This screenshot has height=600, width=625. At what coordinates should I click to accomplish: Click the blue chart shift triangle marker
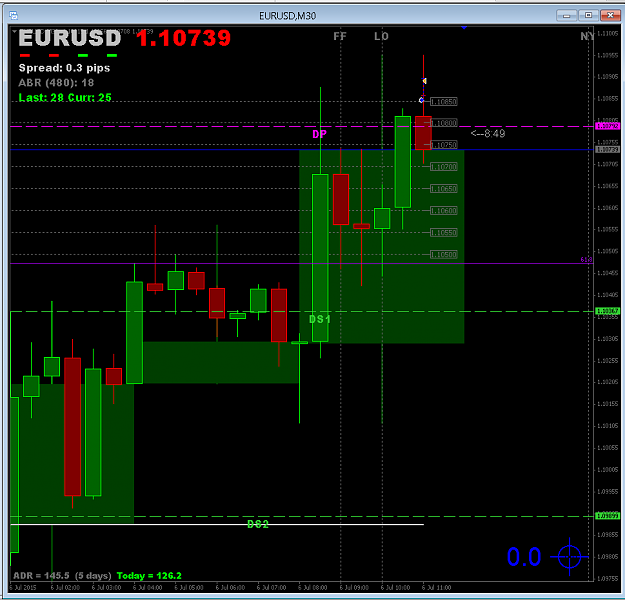[x=464, y=28]
